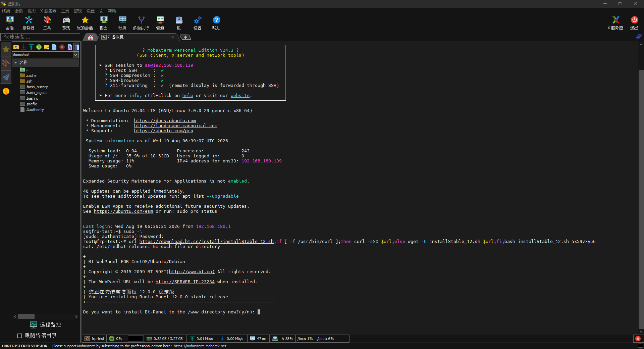This screenshot has width=644, height=349.
Task: Click the 多重执行 (MultiExec) toolbar icon
Action: click(x=141, y=23)
